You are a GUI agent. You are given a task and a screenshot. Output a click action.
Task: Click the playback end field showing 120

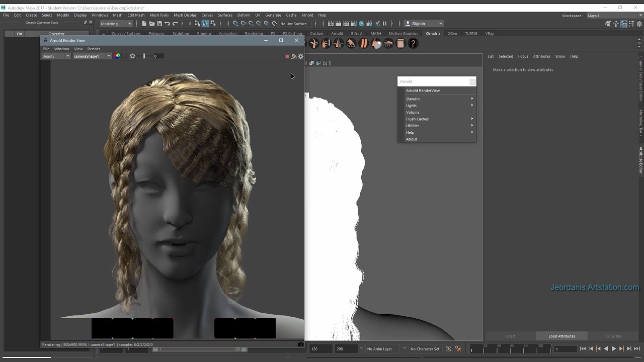(x=320, y=349)
